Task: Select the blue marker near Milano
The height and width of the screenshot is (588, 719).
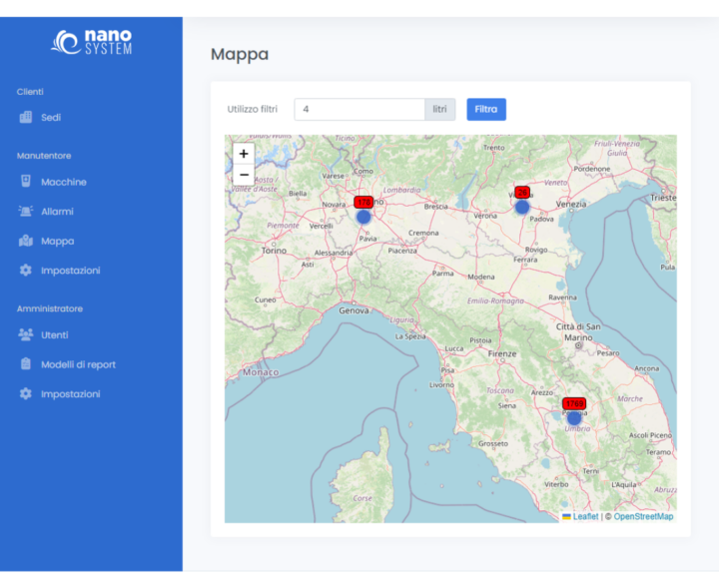Action: coord(363,217)
